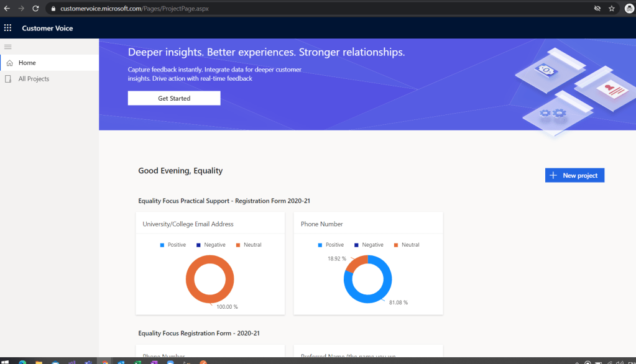View site info via the padlock icon

[53, 9]
